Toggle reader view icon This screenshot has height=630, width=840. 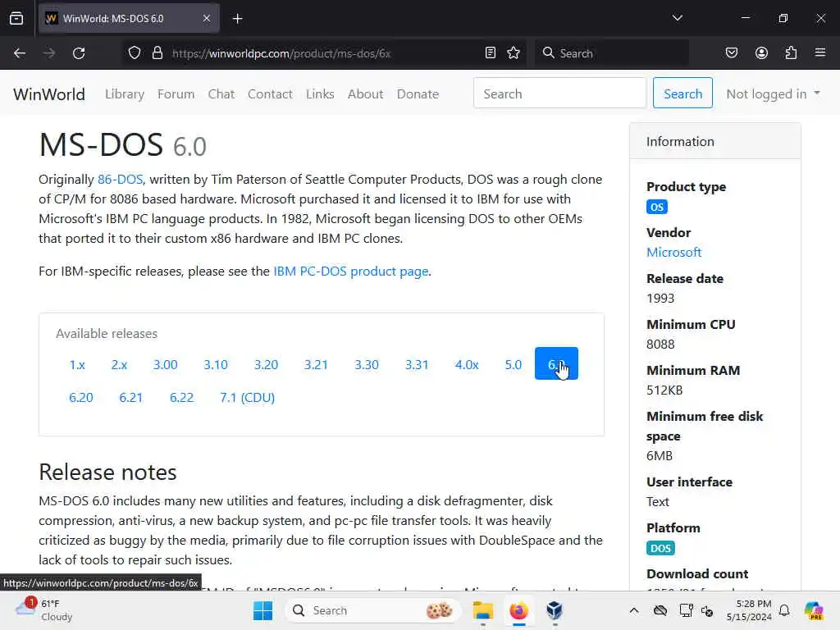click(x=491, y=53)
